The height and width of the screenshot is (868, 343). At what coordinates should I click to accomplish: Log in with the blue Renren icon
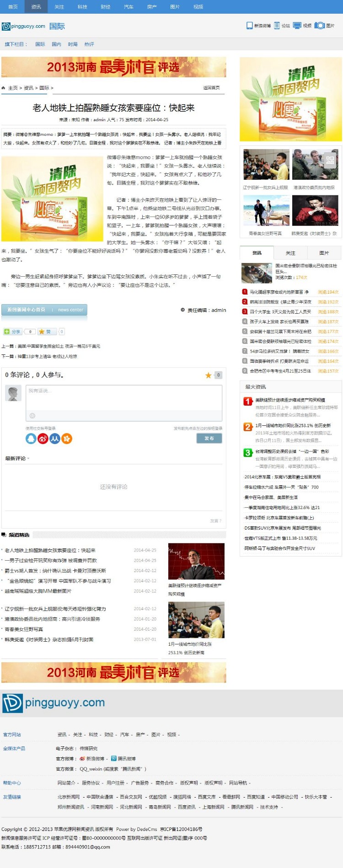point(55,439)
